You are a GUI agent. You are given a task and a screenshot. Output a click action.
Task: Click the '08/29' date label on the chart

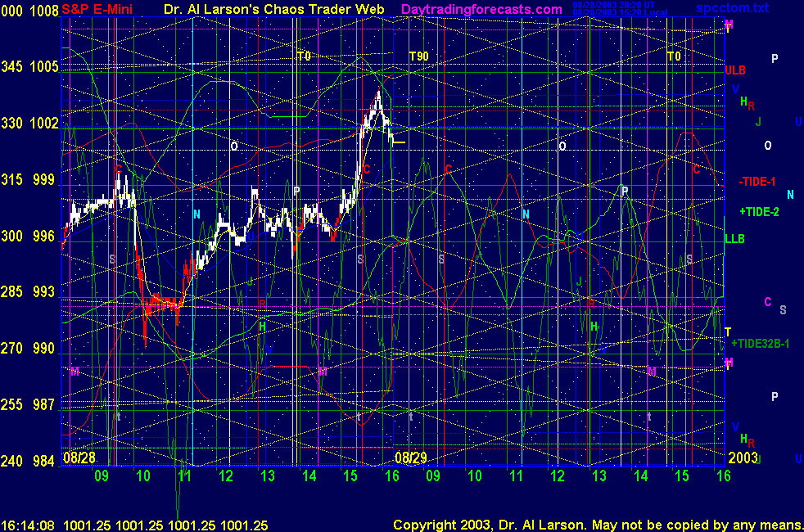[411, 458]
